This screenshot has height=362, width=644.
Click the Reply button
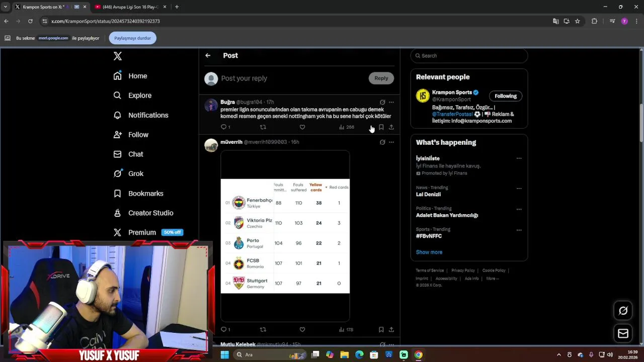[381, 78]
